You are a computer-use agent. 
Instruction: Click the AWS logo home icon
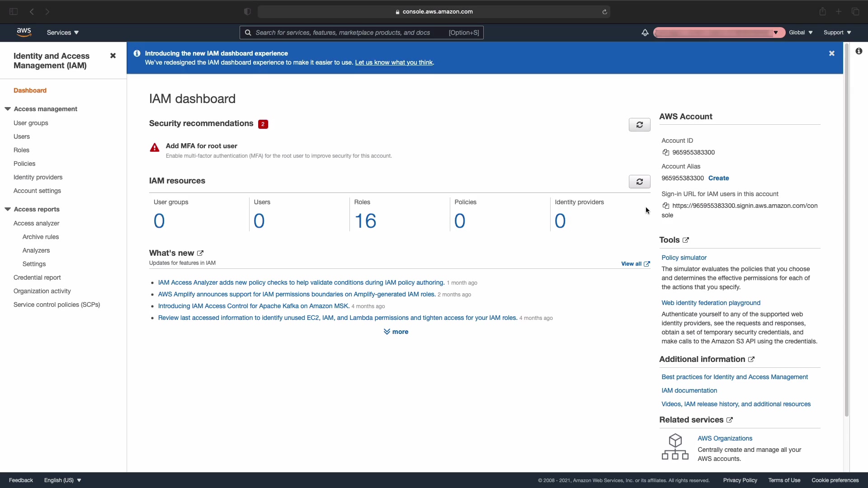click(24, 32)
